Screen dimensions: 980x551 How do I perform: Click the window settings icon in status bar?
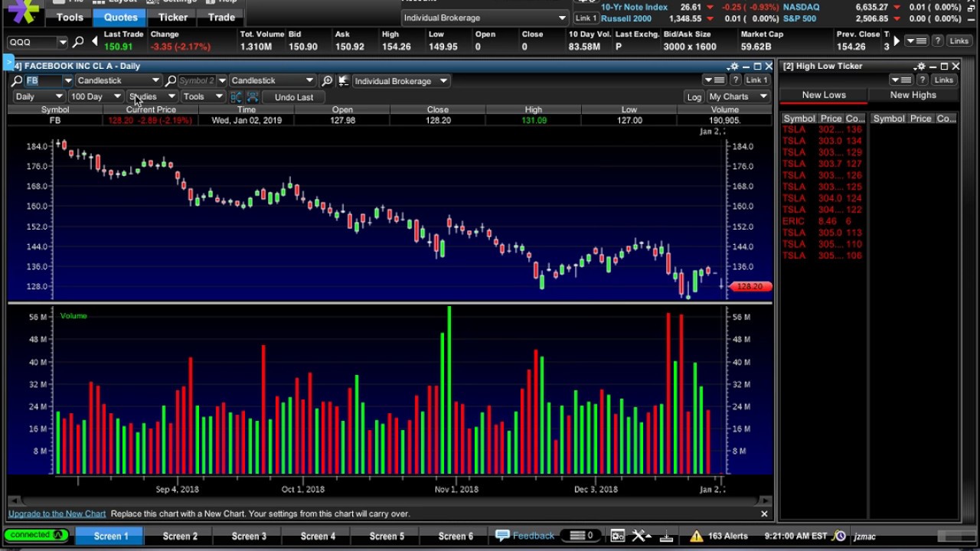pyautogui.click(x=617, y=536)
